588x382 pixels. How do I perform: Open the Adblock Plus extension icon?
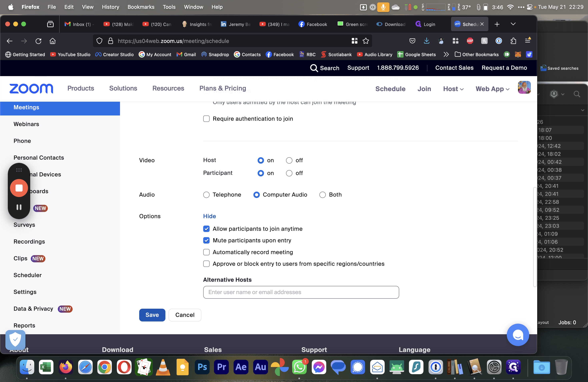pos(470,41)
